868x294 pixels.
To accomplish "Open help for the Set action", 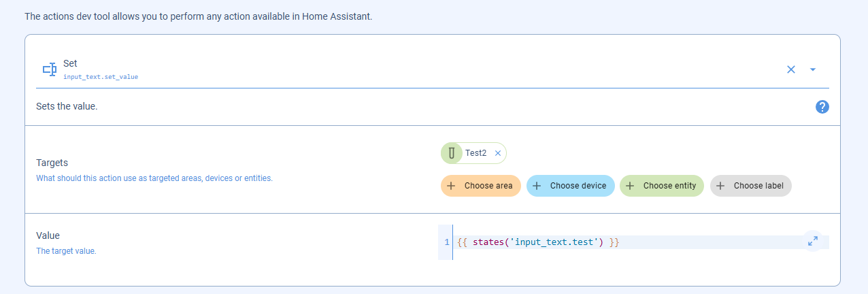I will [x=822, y=107].
